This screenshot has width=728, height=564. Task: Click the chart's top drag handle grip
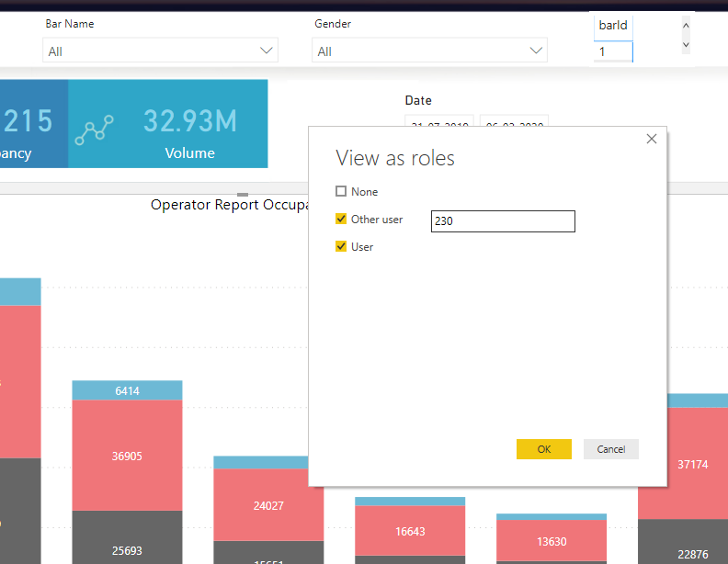pyautogui.click(x=243, y=195)
